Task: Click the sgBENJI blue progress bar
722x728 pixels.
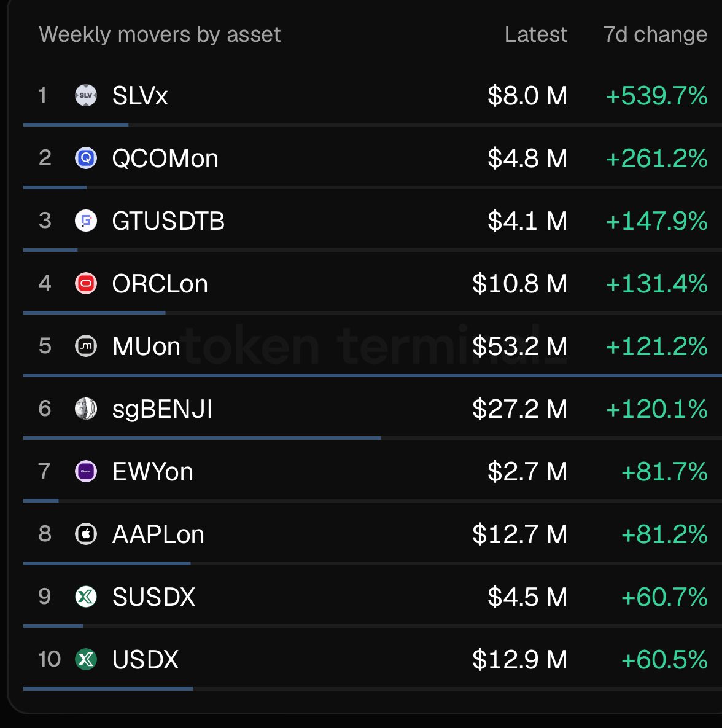Action: pos(202,438)
